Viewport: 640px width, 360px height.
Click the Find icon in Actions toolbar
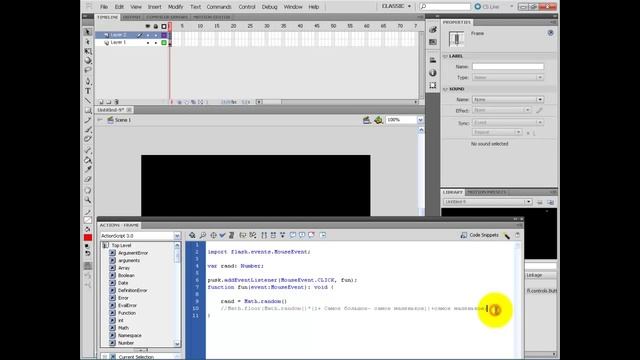203,235
